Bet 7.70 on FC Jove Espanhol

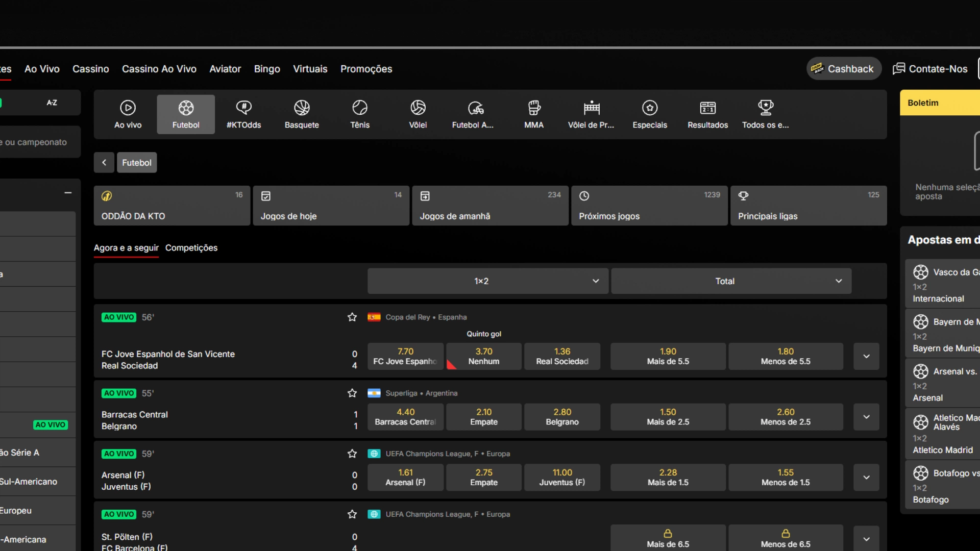405,356
